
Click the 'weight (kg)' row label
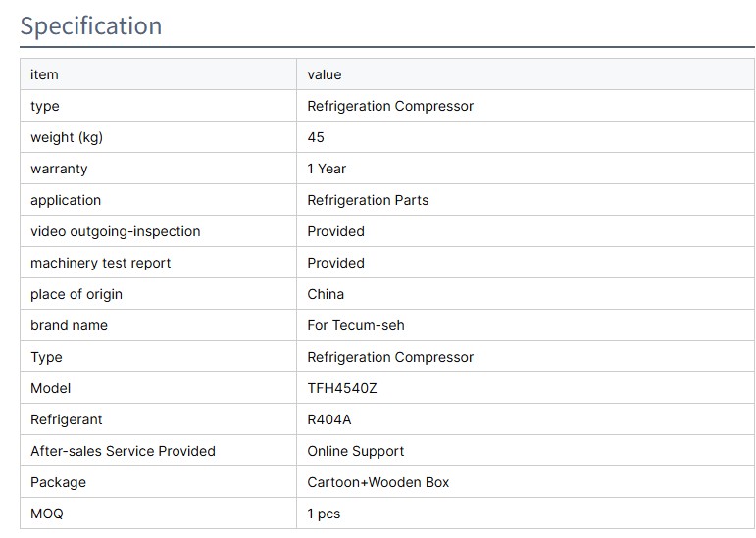[67, 137]
